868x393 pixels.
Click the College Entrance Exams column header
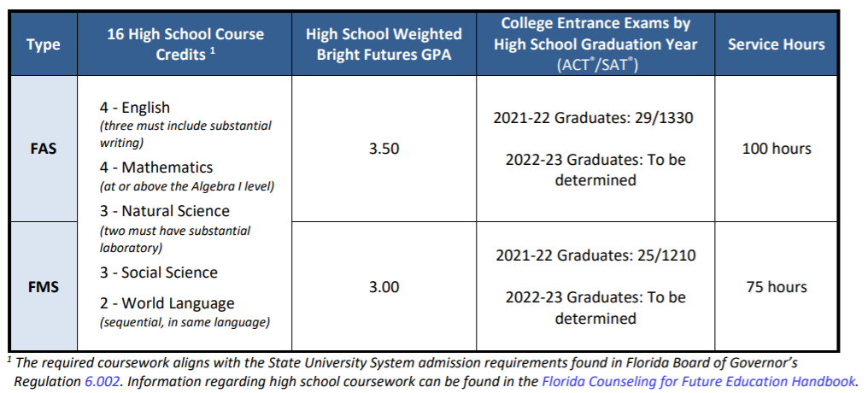click(595, 44)
